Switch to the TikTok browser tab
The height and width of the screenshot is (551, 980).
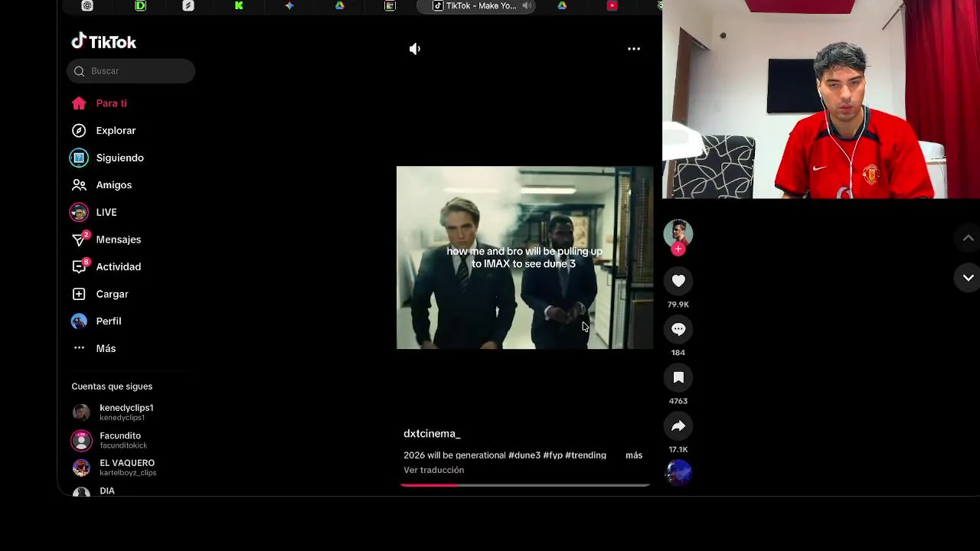coord(475,6)
